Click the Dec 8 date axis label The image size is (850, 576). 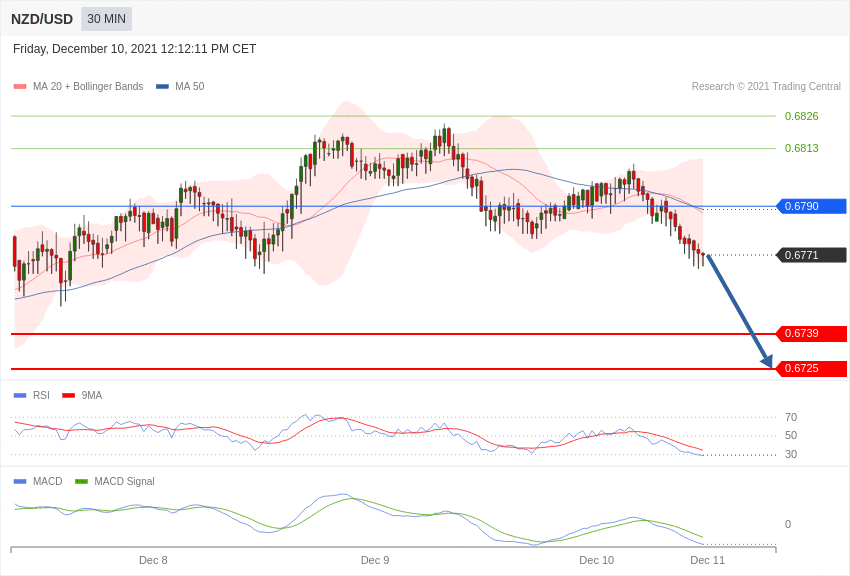(x=153, y=560)
